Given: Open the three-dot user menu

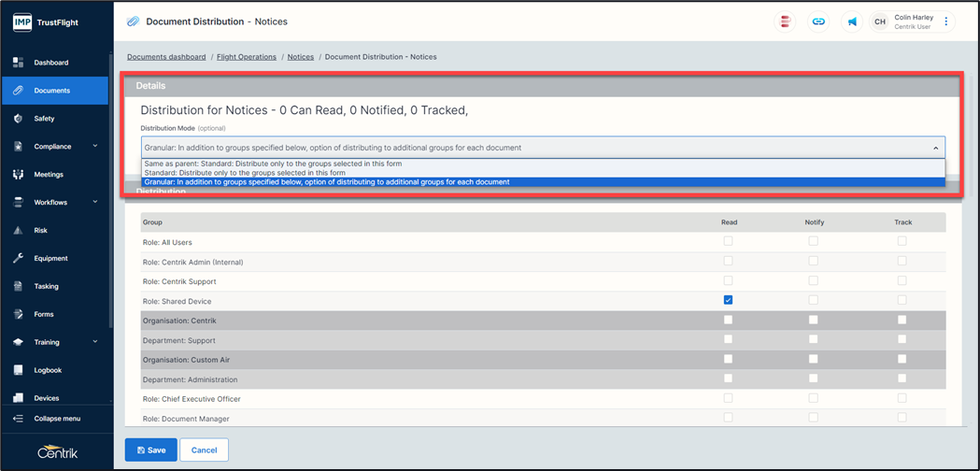Looking at the screenshot, I should 945,21.
